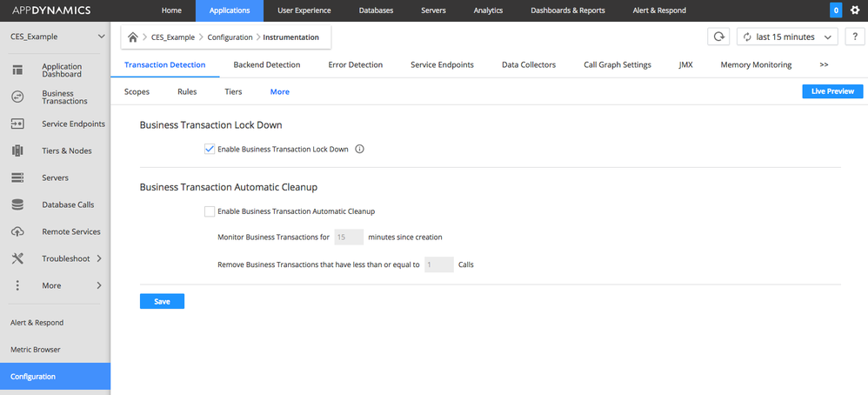This screenshot has height=395, width=868.
Task: Click the Business Transactions sidebar icon
Action: (17, 97)
